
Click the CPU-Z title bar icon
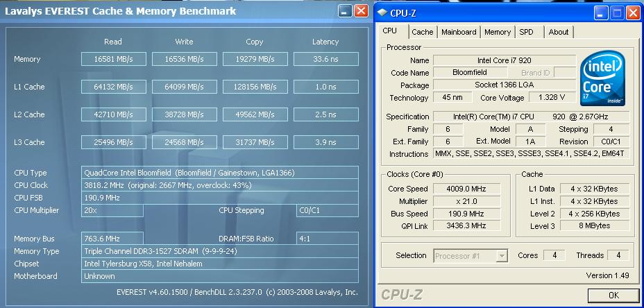coord(382,12)
